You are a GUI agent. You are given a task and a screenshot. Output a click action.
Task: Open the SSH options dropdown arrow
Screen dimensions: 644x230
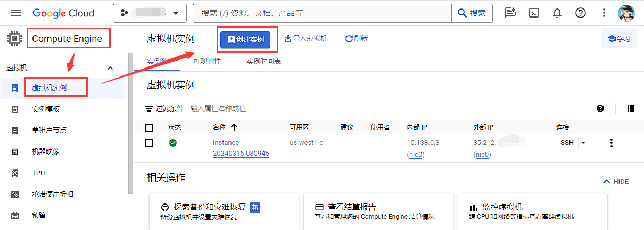pyautogui.click(x=583, y=143)
